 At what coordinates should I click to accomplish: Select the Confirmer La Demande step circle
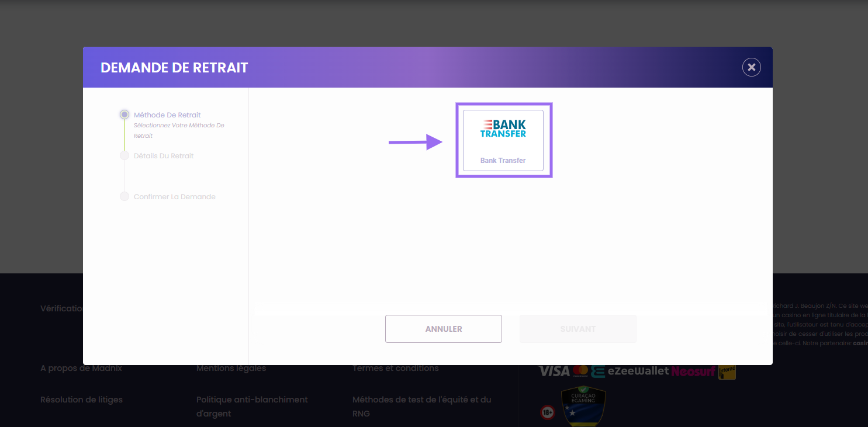[125, 197]
